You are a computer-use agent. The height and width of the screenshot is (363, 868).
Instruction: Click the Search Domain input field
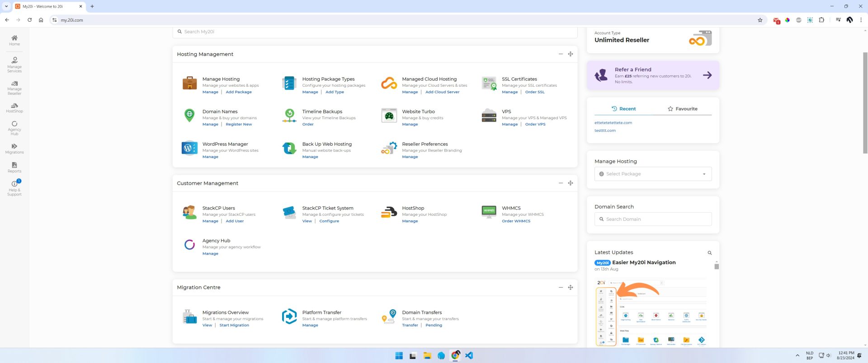click(653, 219)
